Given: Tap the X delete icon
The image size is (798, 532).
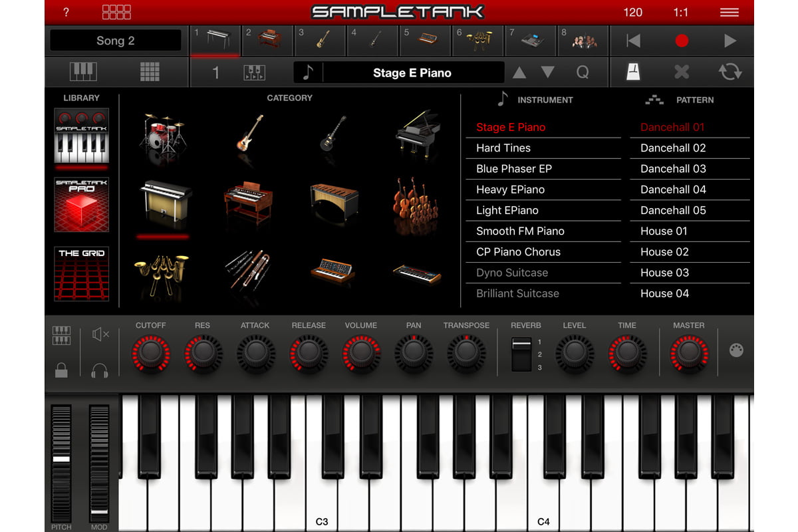Looking at the screenshot, I should coord(682,72).
